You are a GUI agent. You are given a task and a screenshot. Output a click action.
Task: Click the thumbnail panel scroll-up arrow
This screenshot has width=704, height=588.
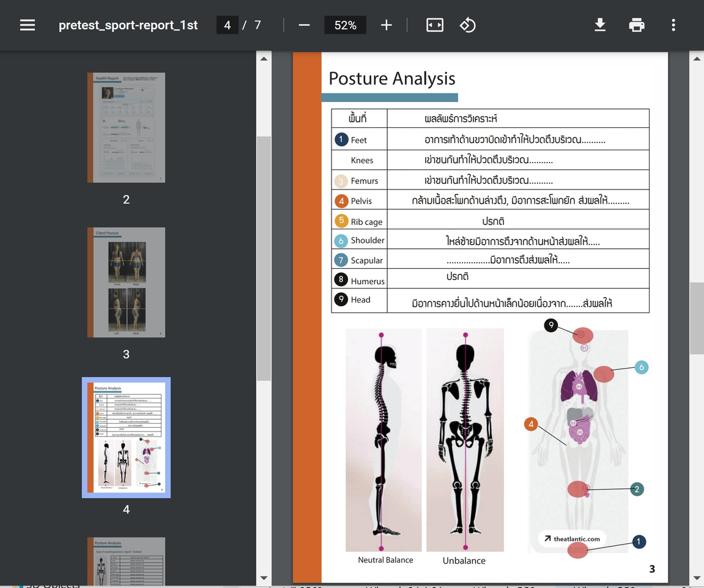264,59
